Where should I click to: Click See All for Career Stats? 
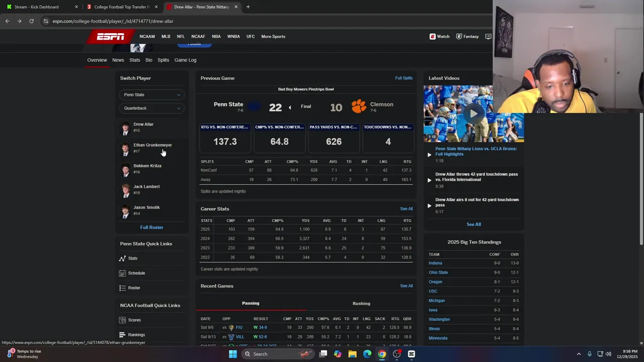click(x=406, y=209)
